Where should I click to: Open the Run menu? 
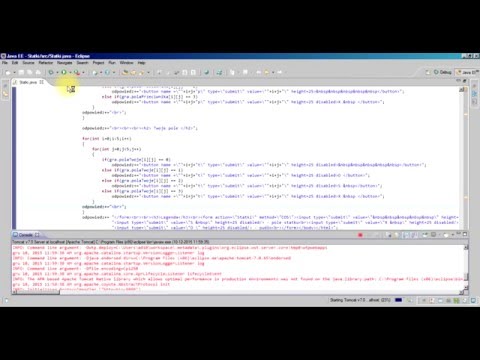coord(112,63)
